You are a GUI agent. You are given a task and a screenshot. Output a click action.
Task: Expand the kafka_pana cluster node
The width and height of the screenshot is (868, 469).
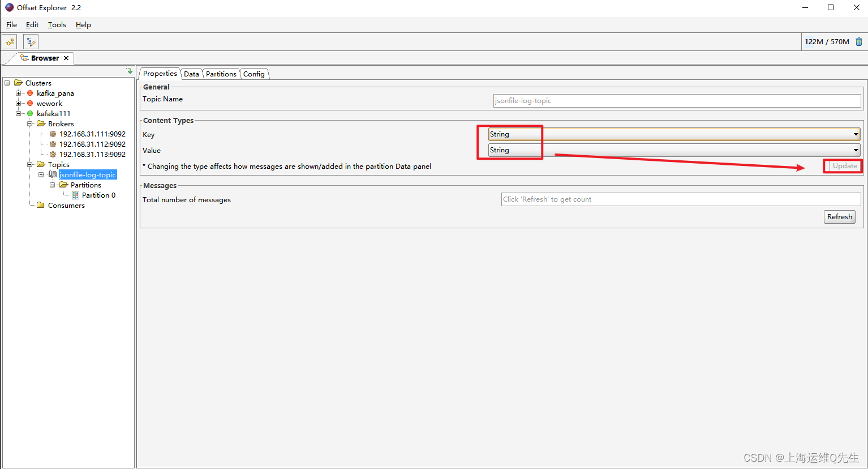(x=19, y=93)
